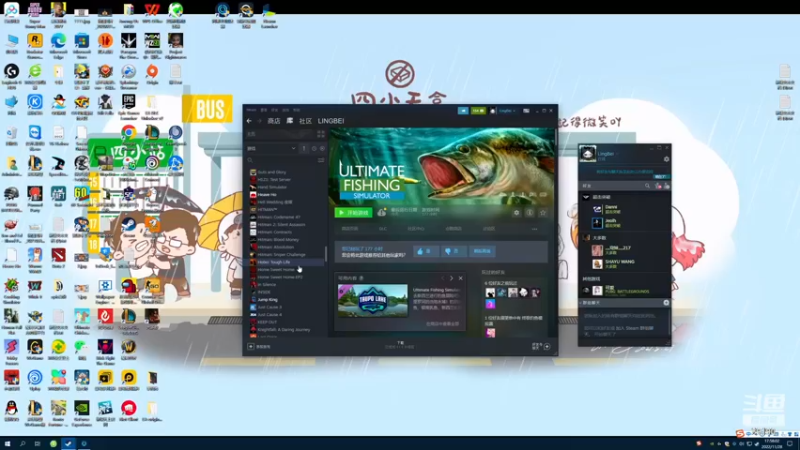Image resolution: width=800 pixels, height=450 pixels.
Task: Open the 商店 store tab
Action: 274,121
